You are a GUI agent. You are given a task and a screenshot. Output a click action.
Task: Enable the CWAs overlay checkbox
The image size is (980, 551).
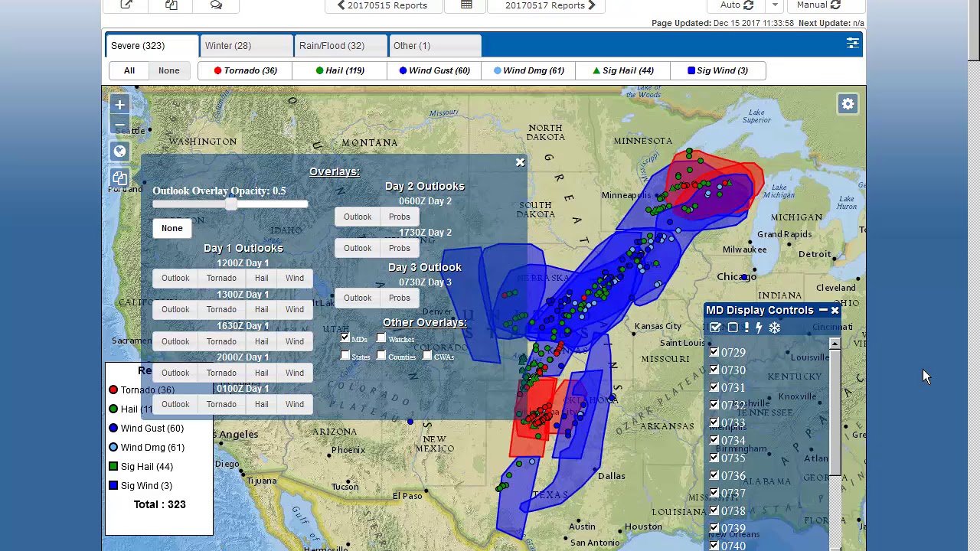pyautogui.click(x=427, y=355)
